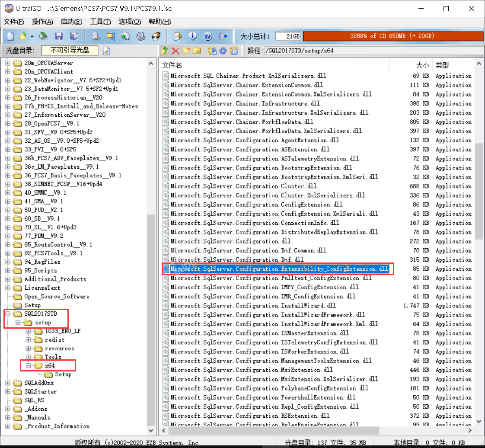
Task: Expand the redist folder node
Action: (28, 340)
